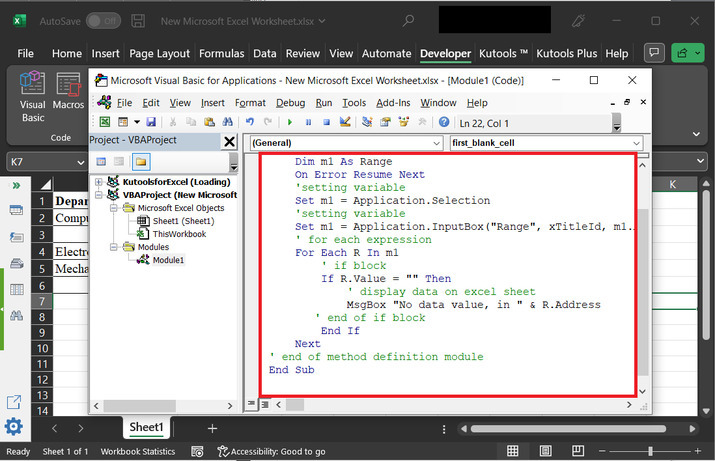715x461 pixels.
Task: Click Toggle Folders in Project panel
Action: pos(141,162)
